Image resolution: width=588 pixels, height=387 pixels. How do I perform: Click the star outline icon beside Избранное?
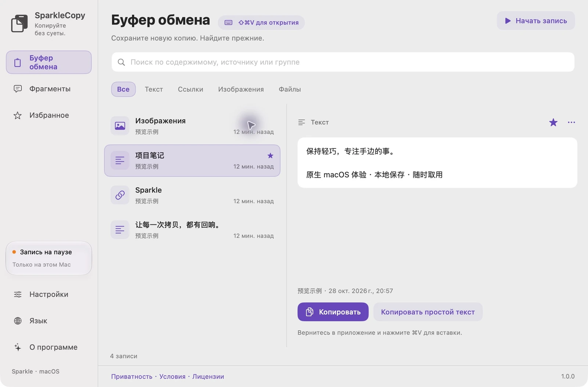click(x=18, y=116)
